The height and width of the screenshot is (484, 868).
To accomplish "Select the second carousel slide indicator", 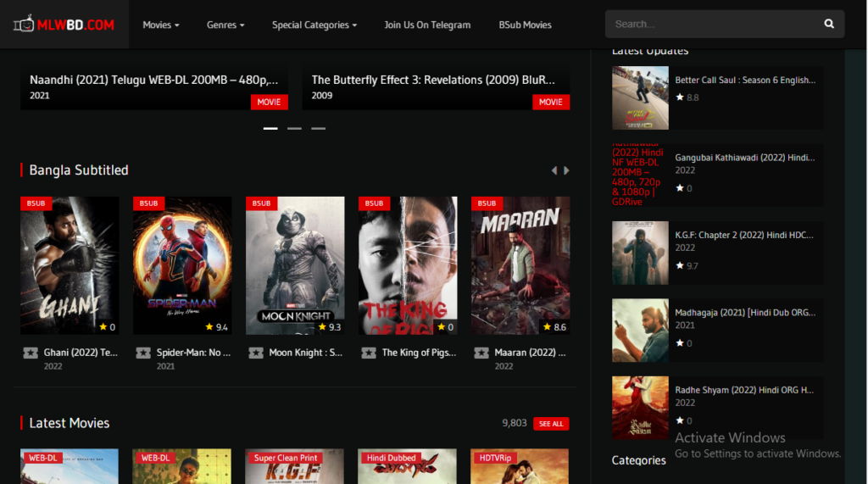I will point(294,128).
